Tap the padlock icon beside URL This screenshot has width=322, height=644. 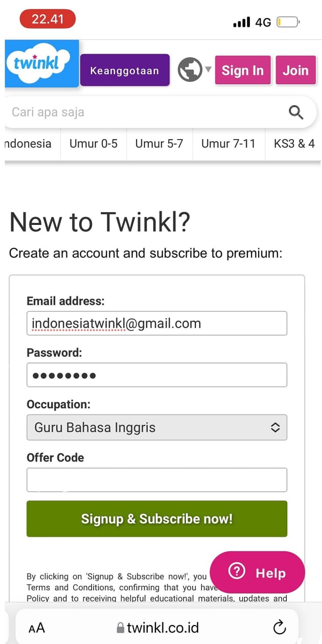(x=121, y=628)
